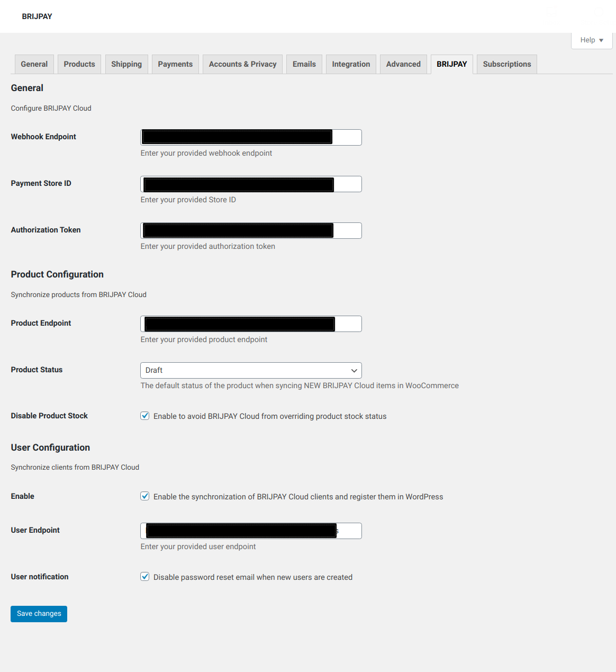616x672 pixels.
Task: Click 'Enter your provided webhook endpoint' hint
Action: coord(206,153)
